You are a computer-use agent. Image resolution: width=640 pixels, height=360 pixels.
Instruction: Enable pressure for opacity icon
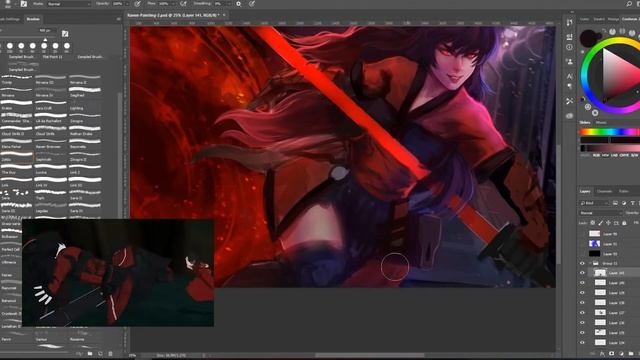pos(138,4)
